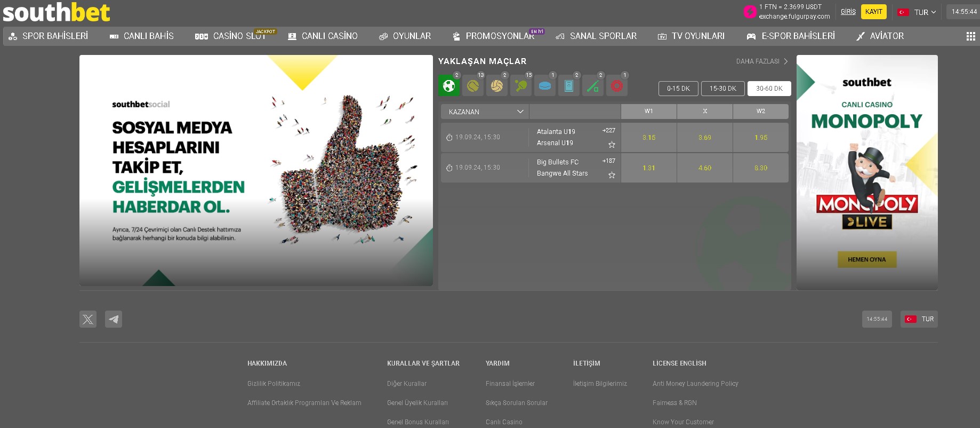Open TV OYUNLARI menu
This screenshot has height=428, width=980.
[x=691, y=36]
